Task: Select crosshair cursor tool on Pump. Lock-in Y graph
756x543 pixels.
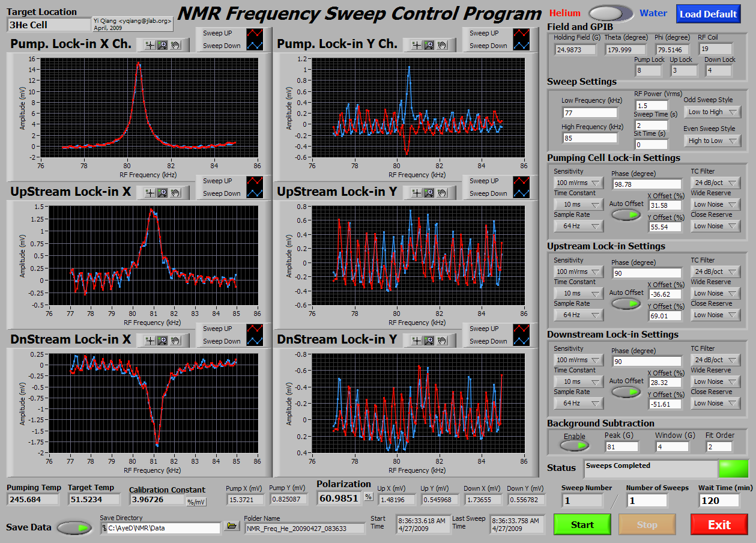Action: [416, 44]
